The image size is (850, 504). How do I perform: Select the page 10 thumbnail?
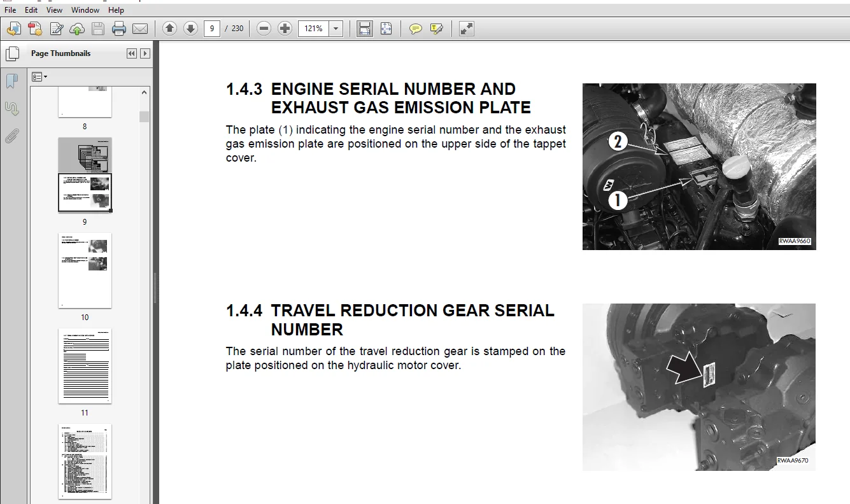(85, 270)
